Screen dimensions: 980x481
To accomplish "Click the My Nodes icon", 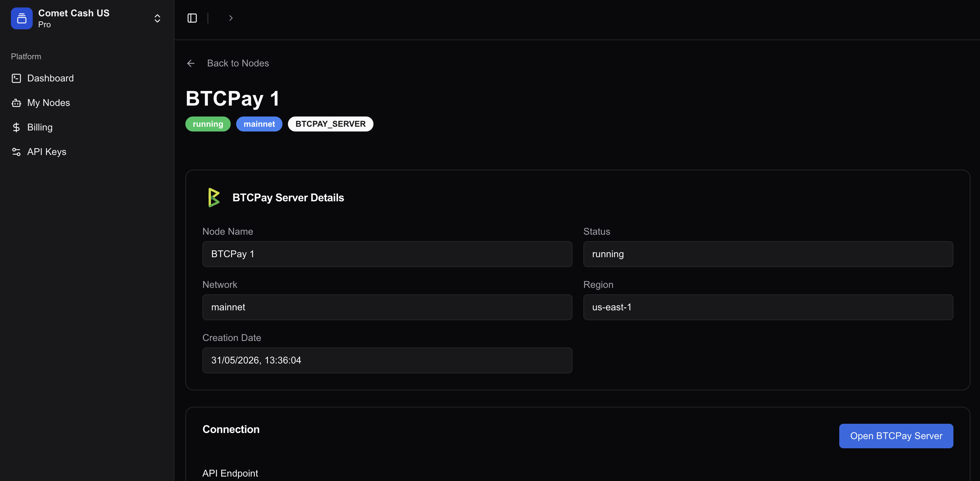I will click(16, 103).
